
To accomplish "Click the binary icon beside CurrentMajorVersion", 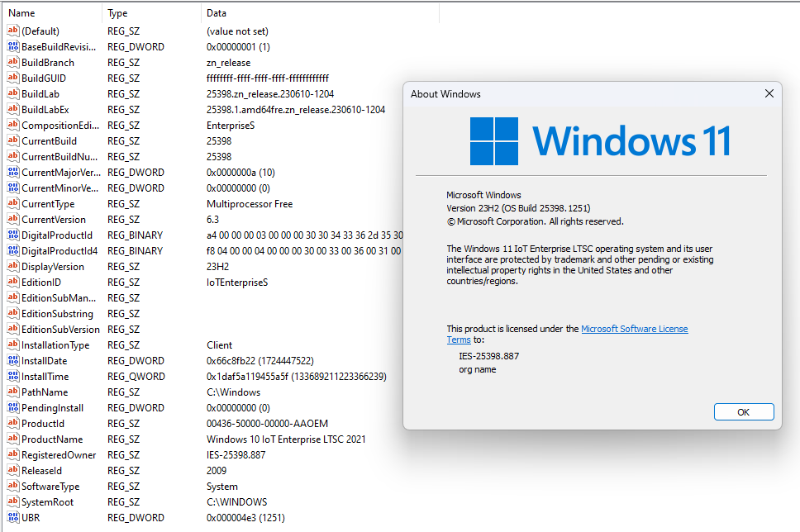I will pos(12,172).
